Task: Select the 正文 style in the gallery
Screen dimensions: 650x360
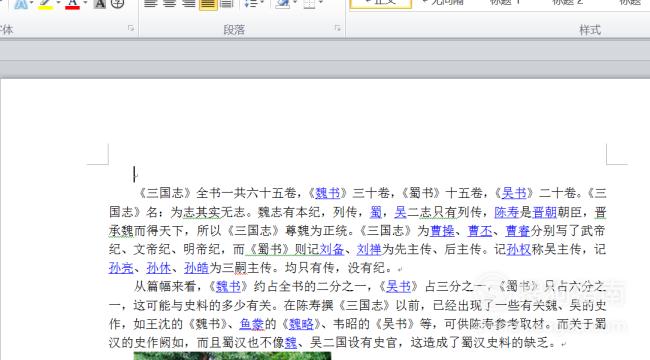Action: click(x=381, y=4)
